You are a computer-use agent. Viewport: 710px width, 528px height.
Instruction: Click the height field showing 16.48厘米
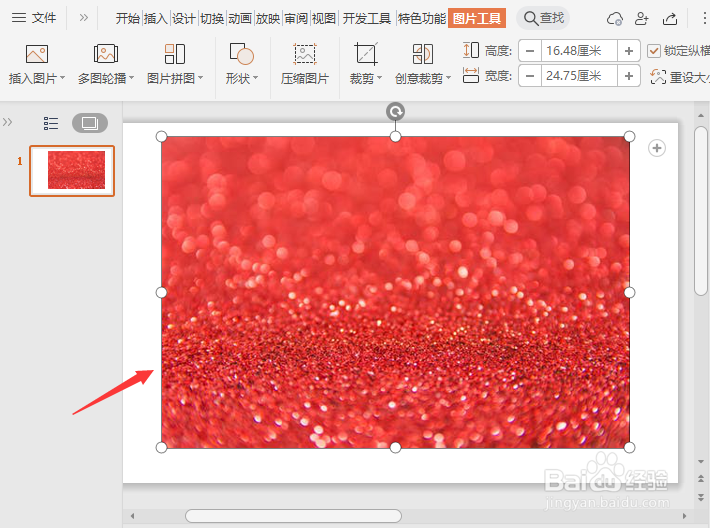point(579,51)
